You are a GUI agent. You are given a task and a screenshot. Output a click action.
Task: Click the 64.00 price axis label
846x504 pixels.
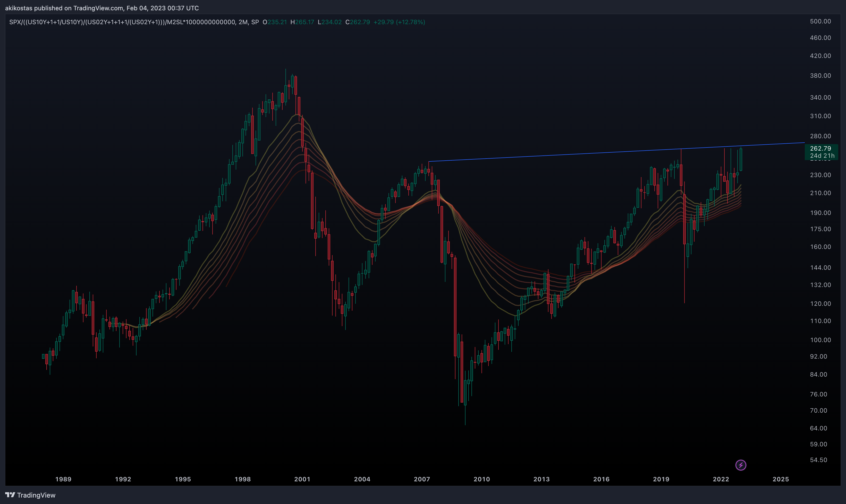click(x=818, y=428)
